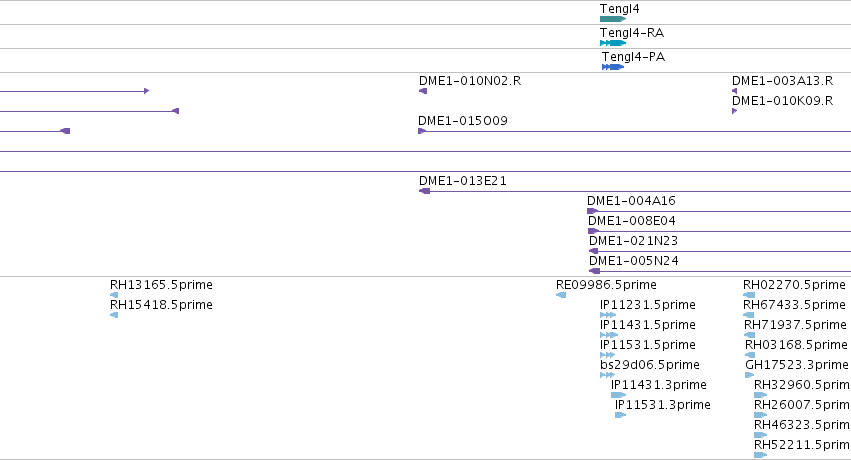The height and width of the screenshot is (460, 851).
Task: Click the DME1-021N23 BAC end arrow
Action: pyautogui.click(x=593, y=251)
